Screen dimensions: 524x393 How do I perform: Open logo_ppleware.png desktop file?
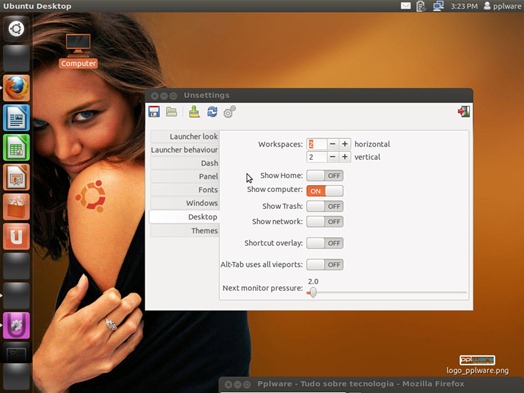pos(477,365)
